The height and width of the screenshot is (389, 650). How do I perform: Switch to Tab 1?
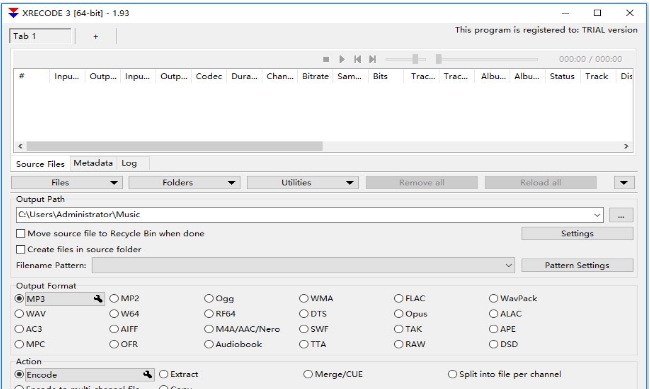[x=40, y=36]
